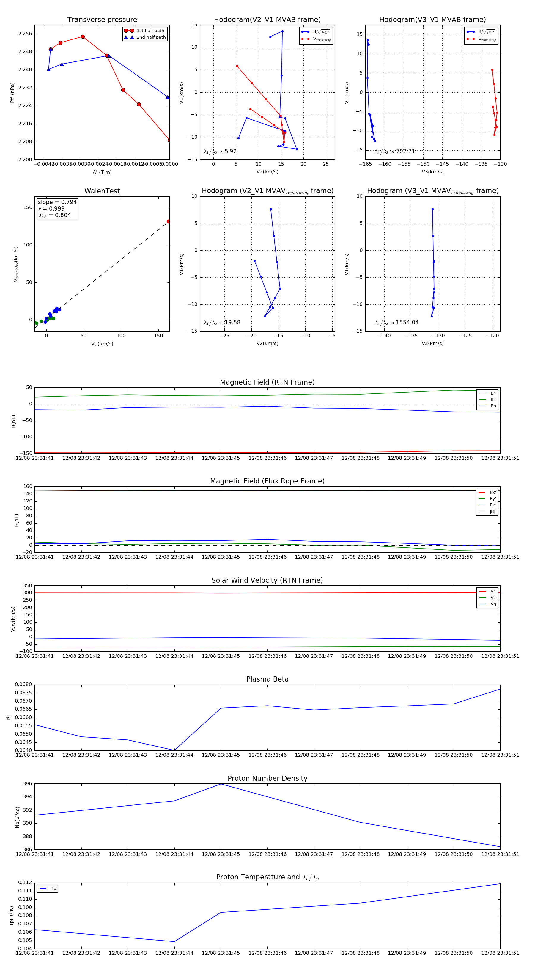Select the Bx' legend entry
Screen dimensions: 535x980
(487, 493)
